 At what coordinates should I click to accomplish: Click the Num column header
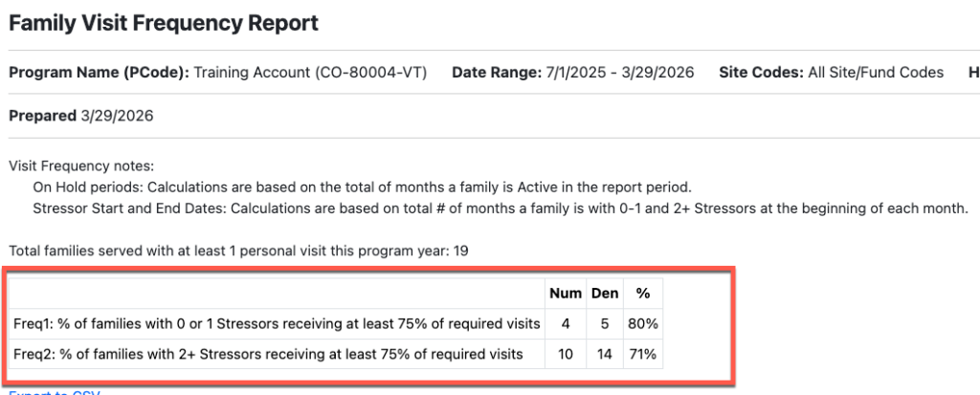566,293
